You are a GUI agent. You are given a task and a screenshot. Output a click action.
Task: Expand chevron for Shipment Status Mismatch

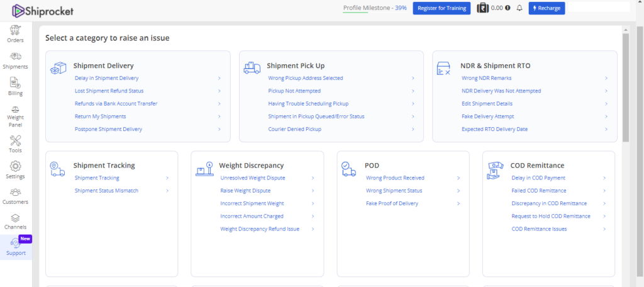click(x=167, y=191)
